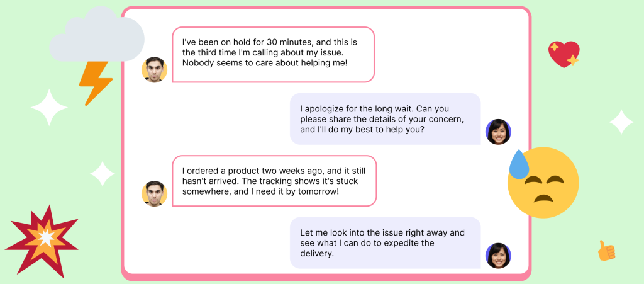
Task: Click the blue sweat drop on the emoji
Action: tap(521, 164)
